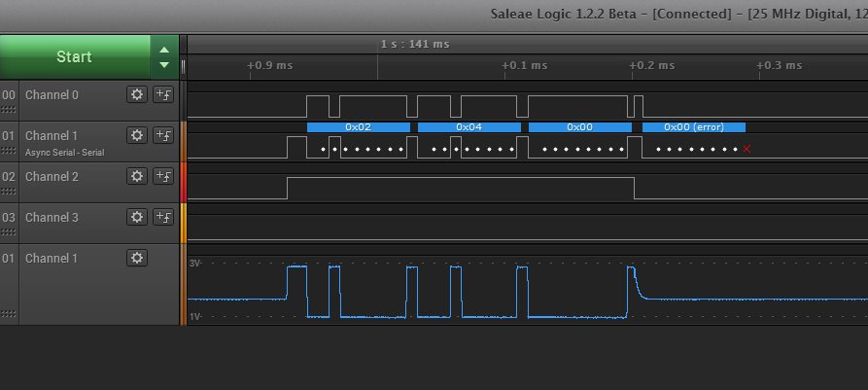
Task: Set trigger for Channel 3
Action: (163, 217)
